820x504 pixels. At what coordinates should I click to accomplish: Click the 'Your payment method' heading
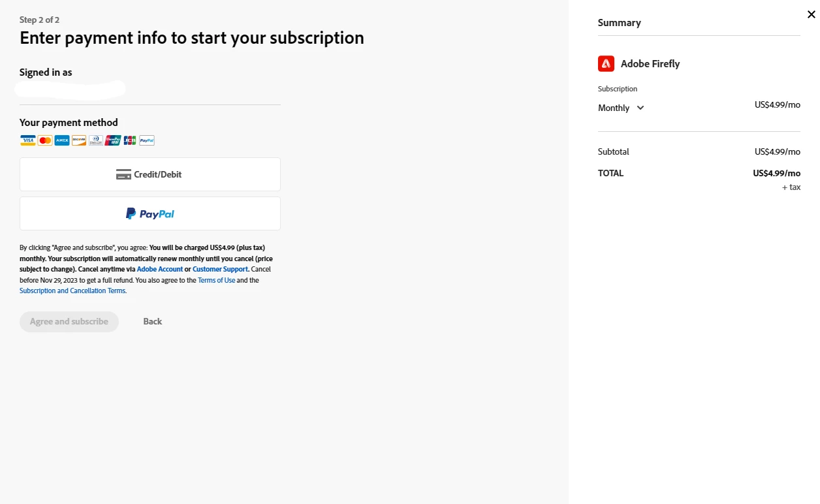(x=69, y=123)
